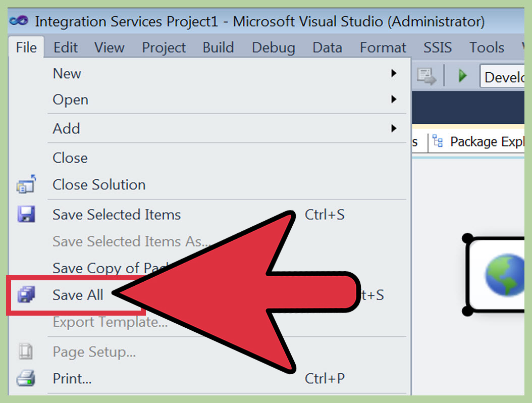This screenshot has height=403, width=532.
Task: Open the Edit menu
Action: pos(66,47)
